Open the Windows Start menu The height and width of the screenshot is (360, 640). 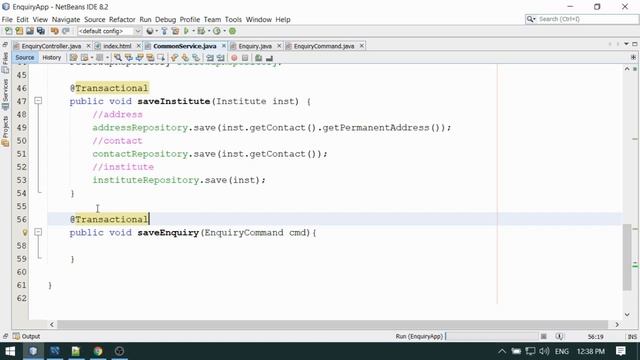pyautogui.click(x=10, y=351)
